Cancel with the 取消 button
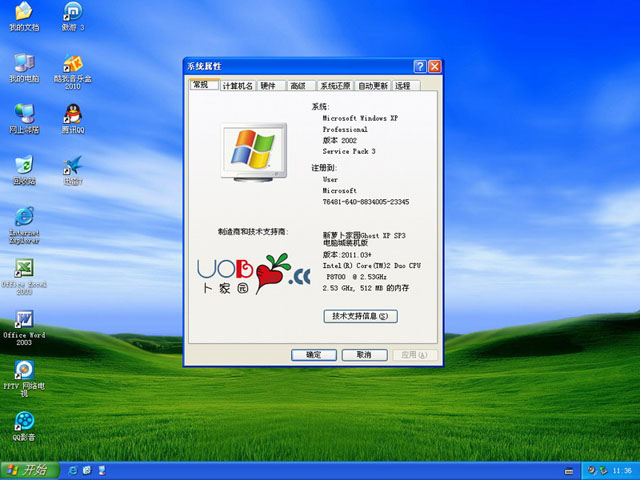The width and height of the screenshot is (640, 480). pos(364,355)
